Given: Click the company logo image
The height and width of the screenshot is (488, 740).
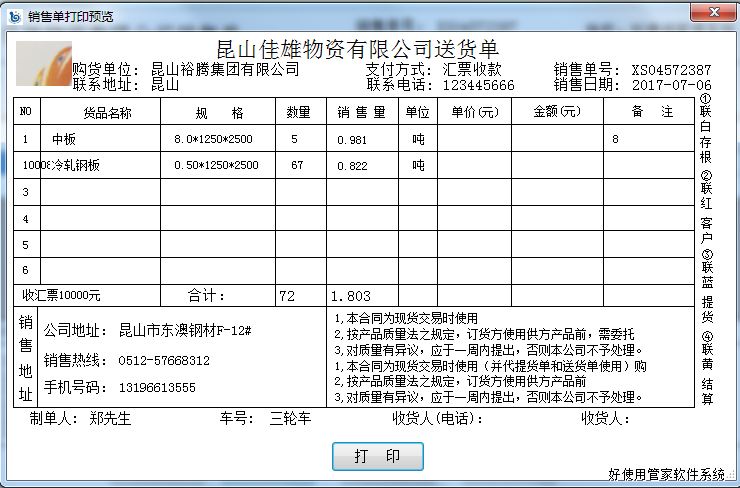Looking at the screenshot, I should click(x=44, y=64).
